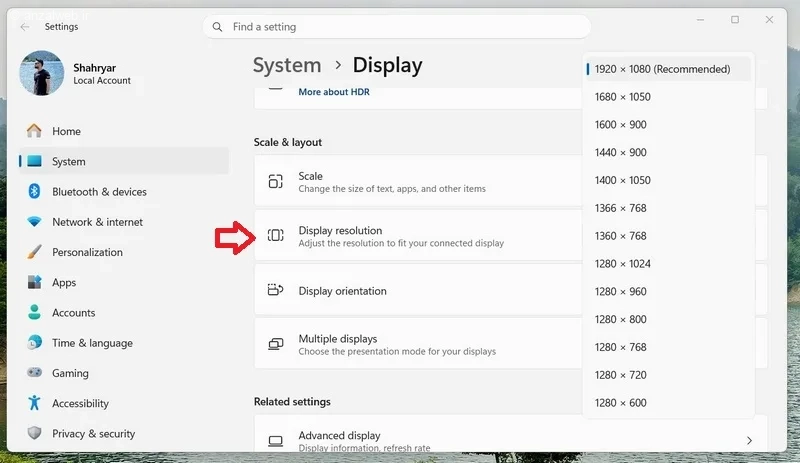Expand Advanced display chevron arrow
The height and width of the screenshot is (463, 800).
tap(749, 440)
